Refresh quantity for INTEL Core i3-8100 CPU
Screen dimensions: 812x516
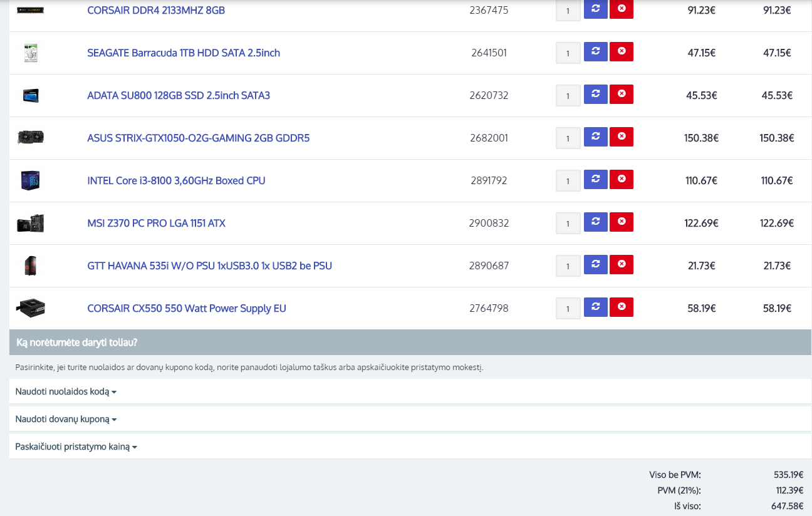click(596, 179)
